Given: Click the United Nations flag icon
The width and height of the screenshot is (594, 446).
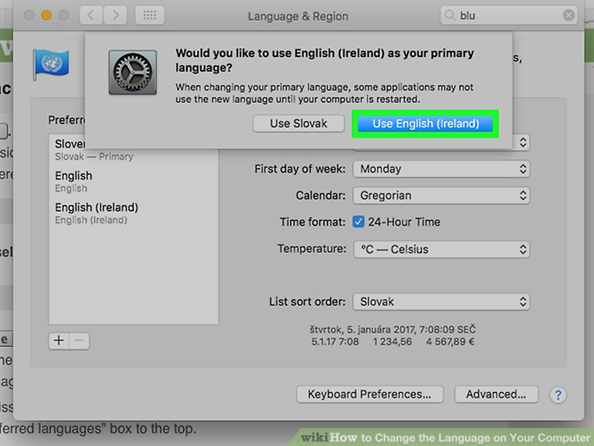Looking at the screenshot, I should pos(51,64).
